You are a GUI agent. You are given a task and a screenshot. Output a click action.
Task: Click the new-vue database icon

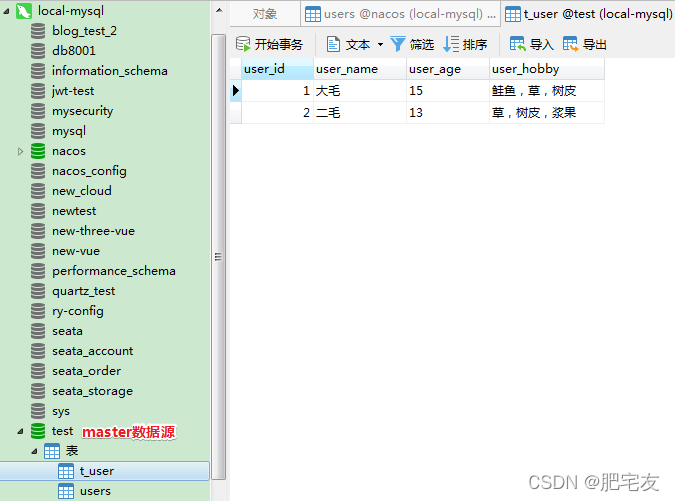click(38, 251)
